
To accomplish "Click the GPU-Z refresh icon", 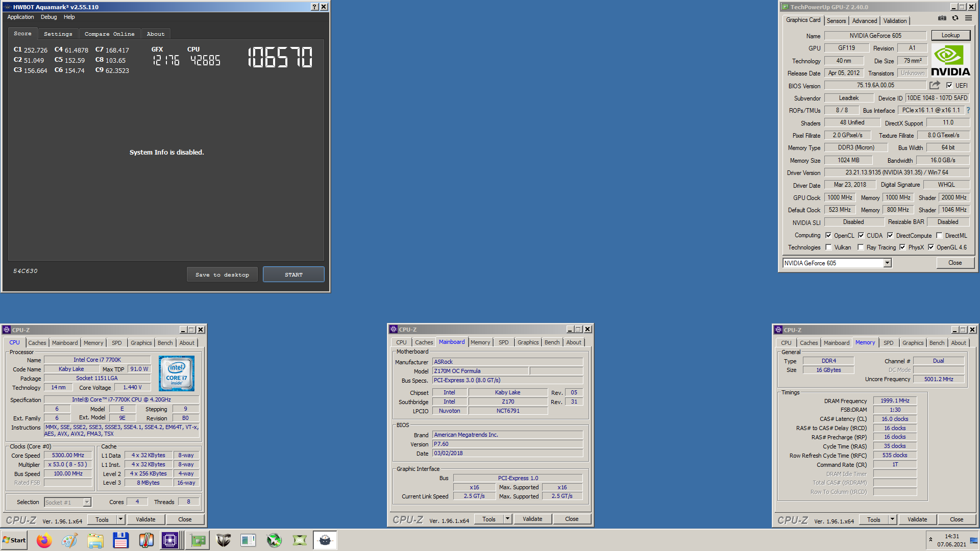I will pos(955,18).
